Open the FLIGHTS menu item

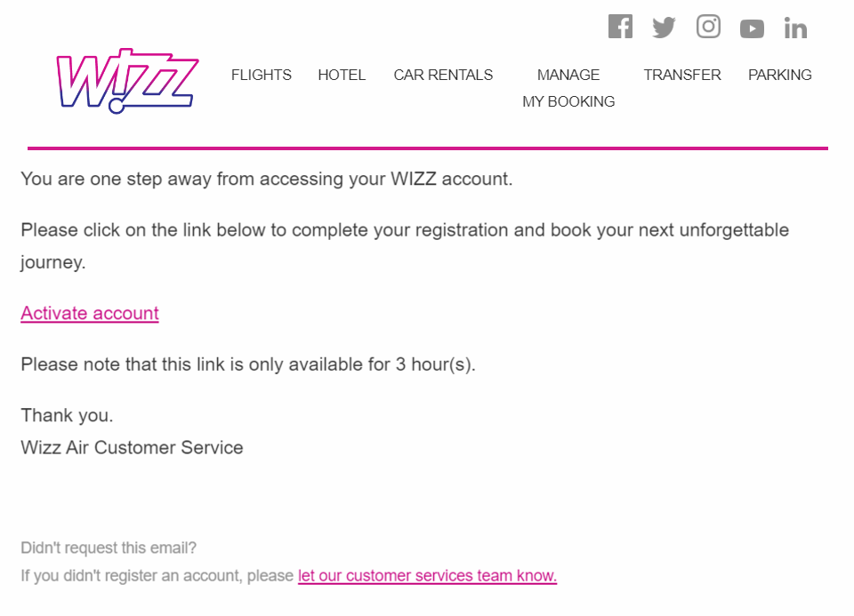pyautogui.click(x=262, y=75)
